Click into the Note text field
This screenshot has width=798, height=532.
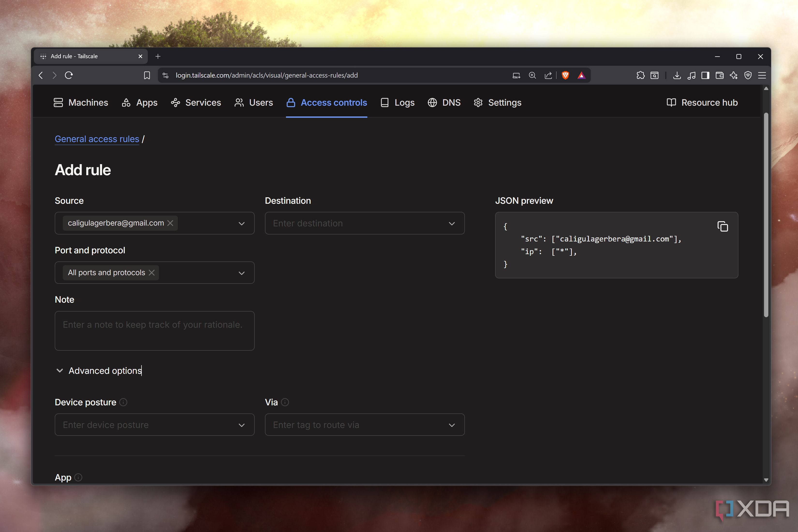pos(154,331)
